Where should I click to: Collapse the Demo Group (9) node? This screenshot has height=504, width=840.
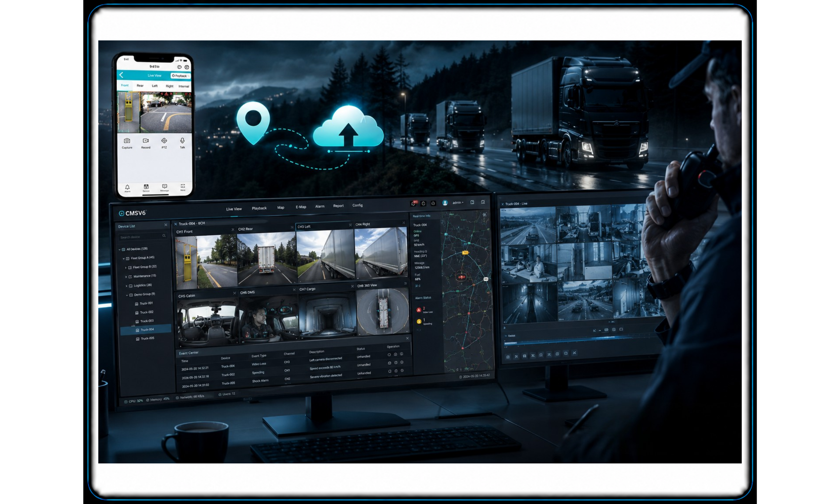[127, 295]
